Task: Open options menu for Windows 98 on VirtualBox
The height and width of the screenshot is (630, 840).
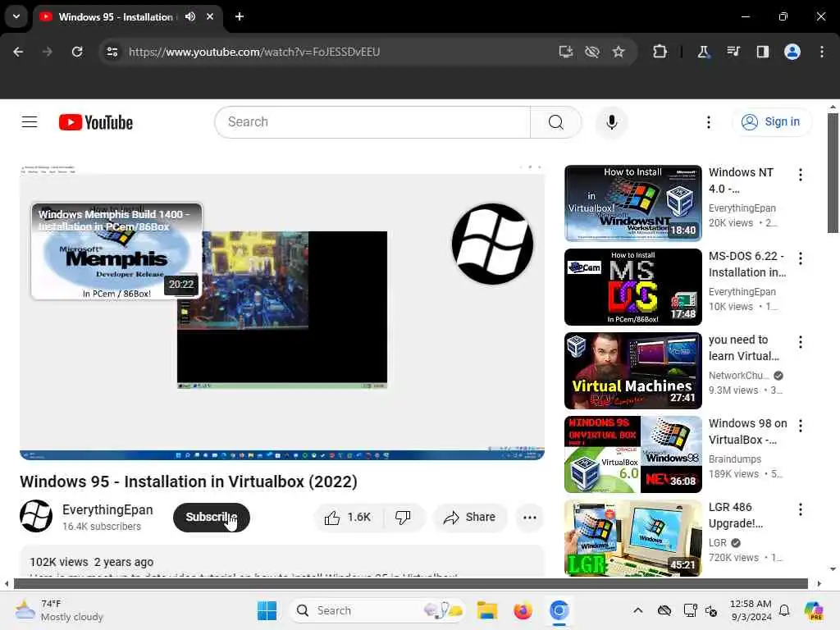Action: pos(801,426)
